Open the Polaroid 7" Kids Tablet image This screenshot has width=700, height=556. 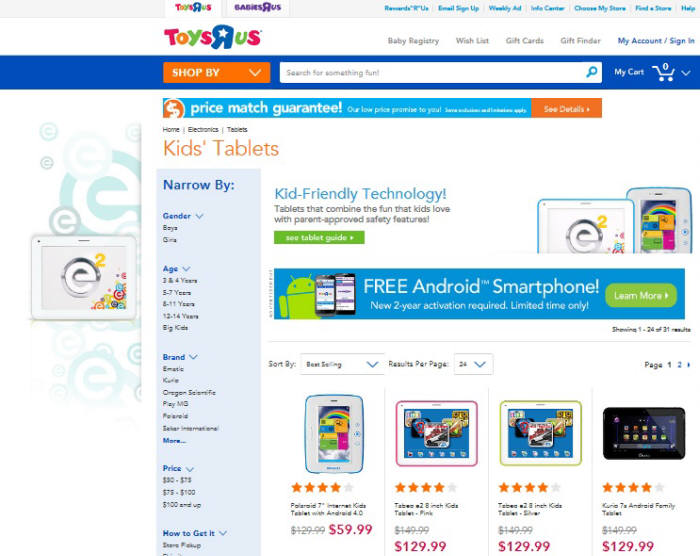pyautogui.click(x=334, y=434)
